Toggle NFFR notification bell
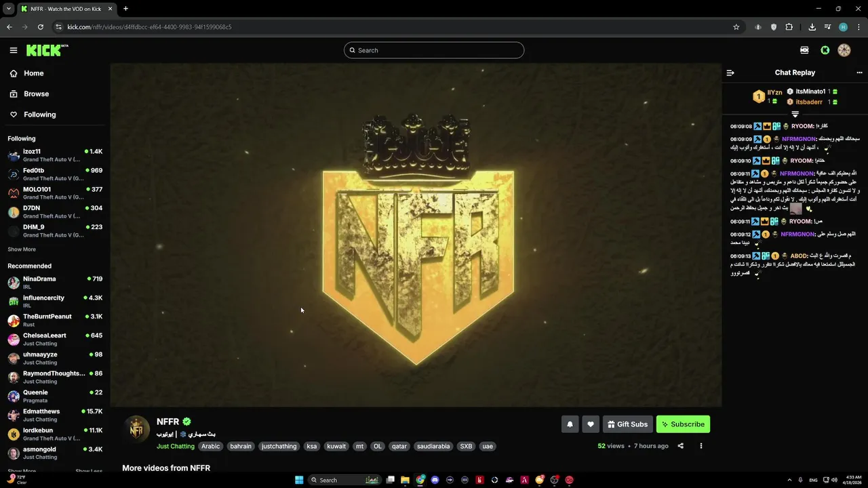The height and width of the screenshot is (488, 868). pos(570,424)
